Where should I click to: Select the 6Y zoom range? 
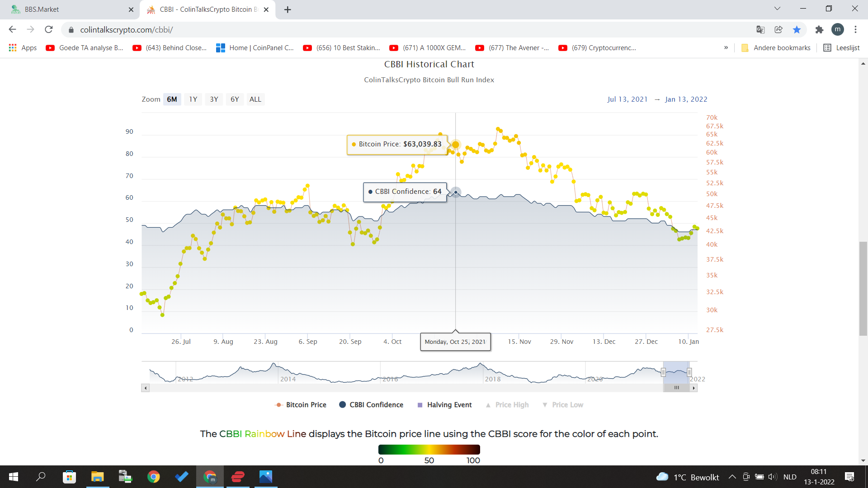point(235,99)
